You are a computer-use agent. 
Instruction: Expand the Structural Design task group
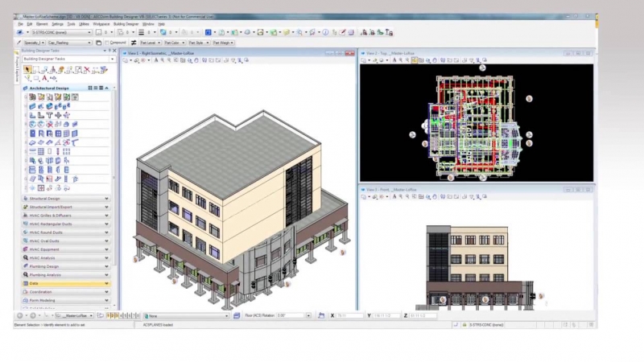point(106,198)
